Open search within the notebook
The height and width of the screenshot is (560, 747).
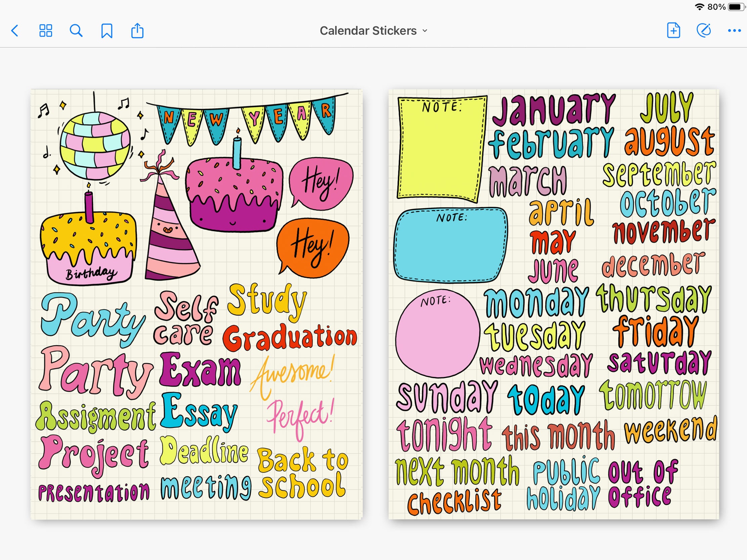pyautogui.click(x=76, y=31)
